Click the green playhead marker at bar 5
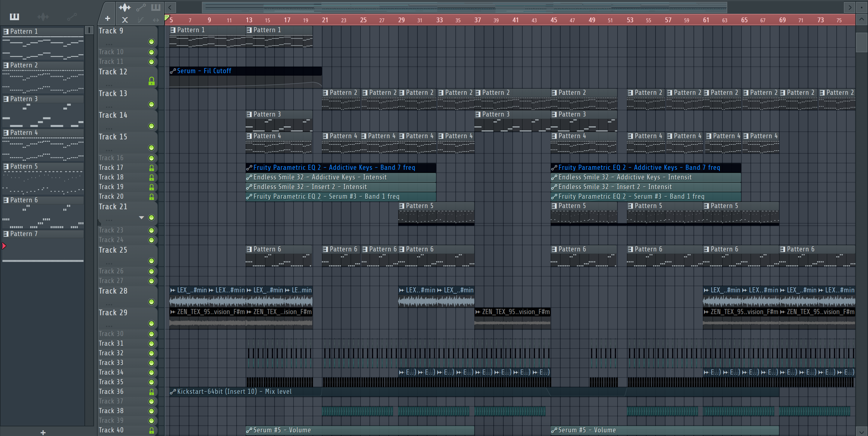The height and width of the screenshot is (436, 868). (167, 18)
